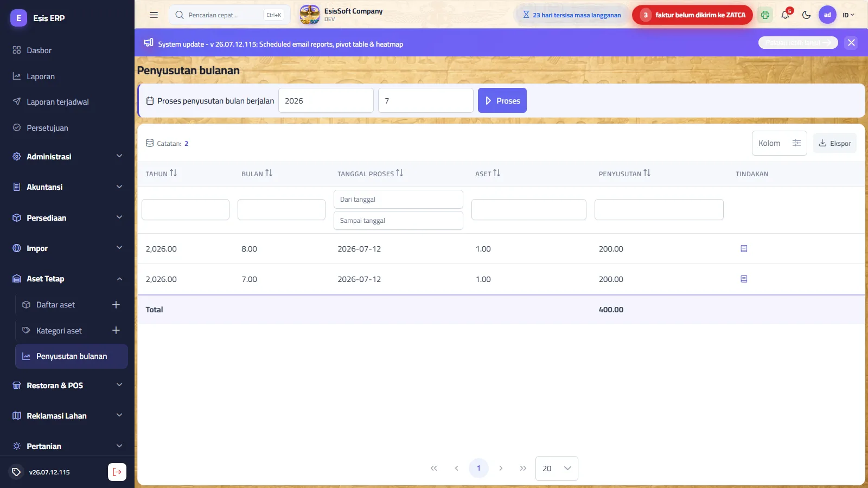868x488 pixels.
Task: Click the Ekspor button
Action: tap(834, 143)
